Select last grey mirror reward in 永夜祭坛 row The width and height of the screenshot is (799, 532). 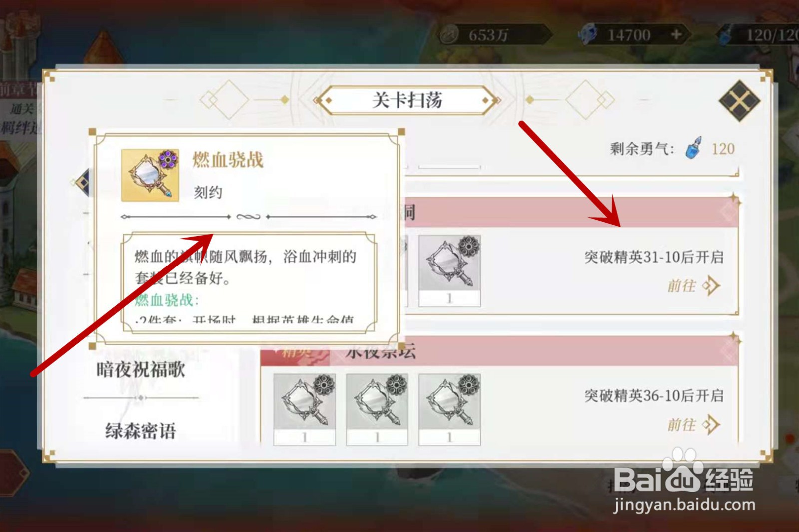coord(449,409)
